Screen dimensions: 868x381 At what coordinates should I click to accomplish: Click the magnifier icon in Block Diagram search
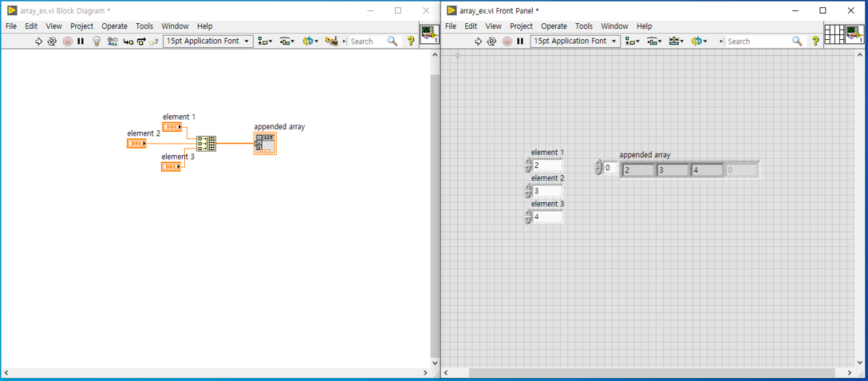point(393,41)
